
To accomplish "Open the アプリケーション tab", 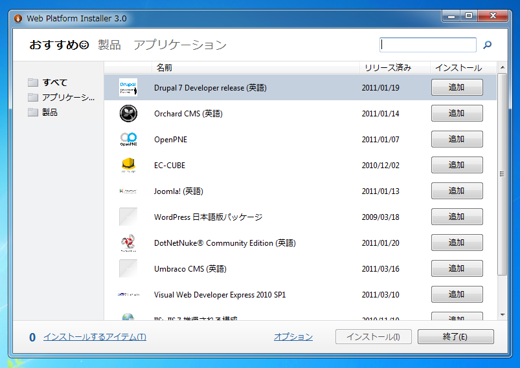I will tap(180, 45).
